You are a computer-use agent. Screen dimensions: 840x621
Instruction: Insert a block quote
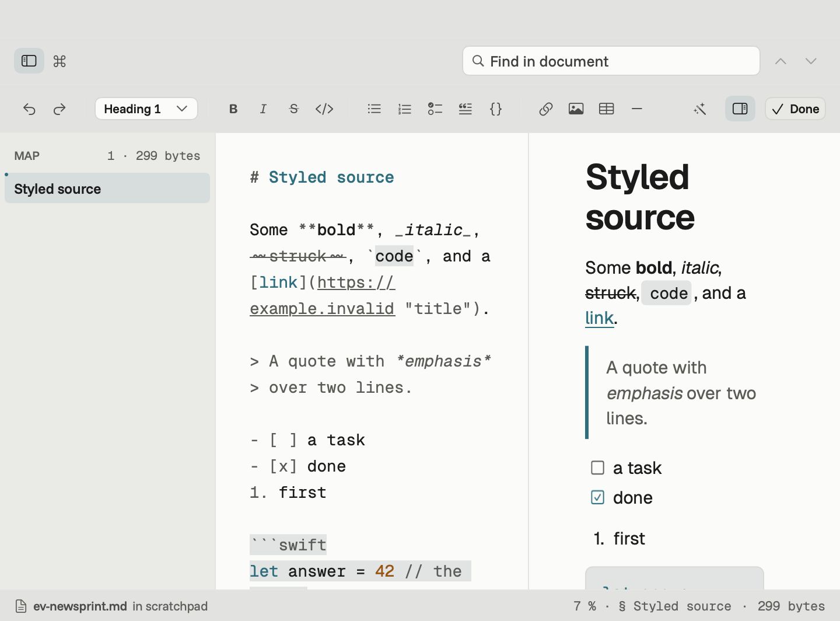click(x=466, y=109)
